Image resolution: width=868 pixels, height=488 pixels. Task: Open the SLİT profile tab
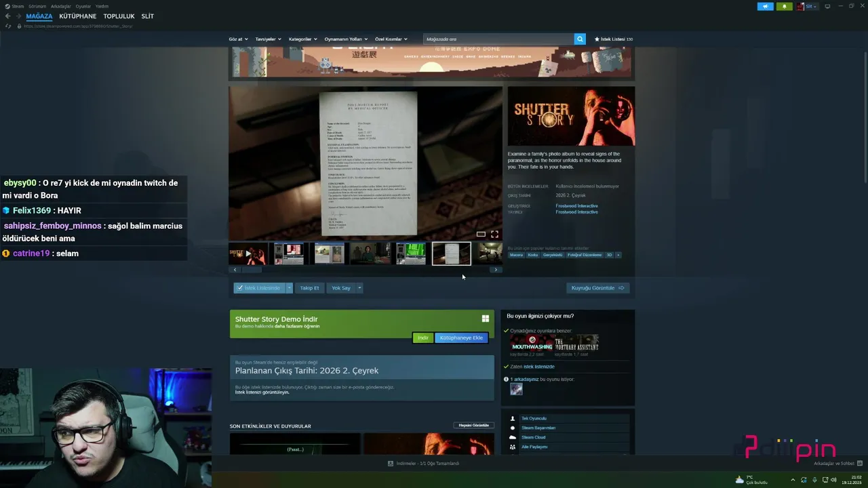pos(148,16)
